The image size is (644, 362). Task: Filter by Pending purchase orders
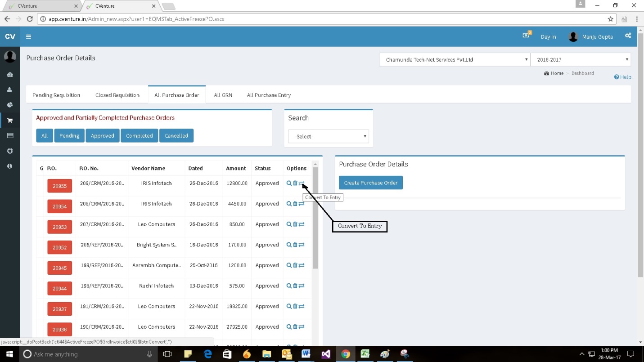pyautogui.click(x=69, y=135)
